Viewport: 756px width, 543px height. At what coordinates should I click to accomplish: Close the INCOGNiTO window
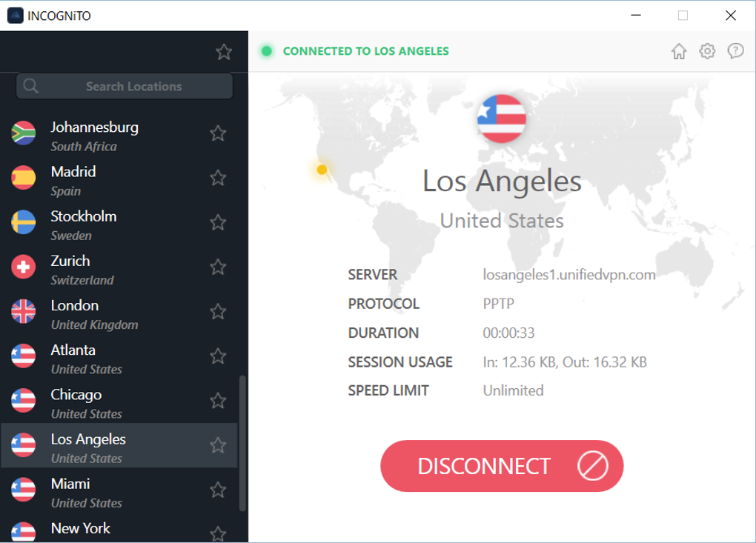(731, 16)
